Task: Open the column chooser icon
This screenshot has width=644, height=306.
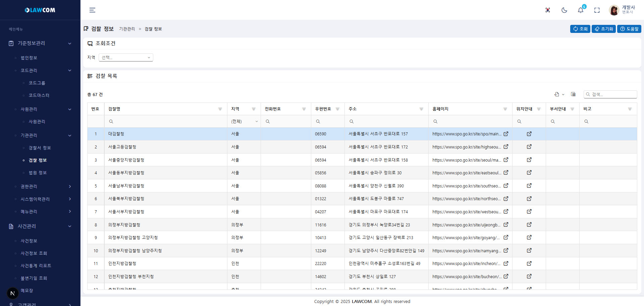Action: (x=573, y=94)
